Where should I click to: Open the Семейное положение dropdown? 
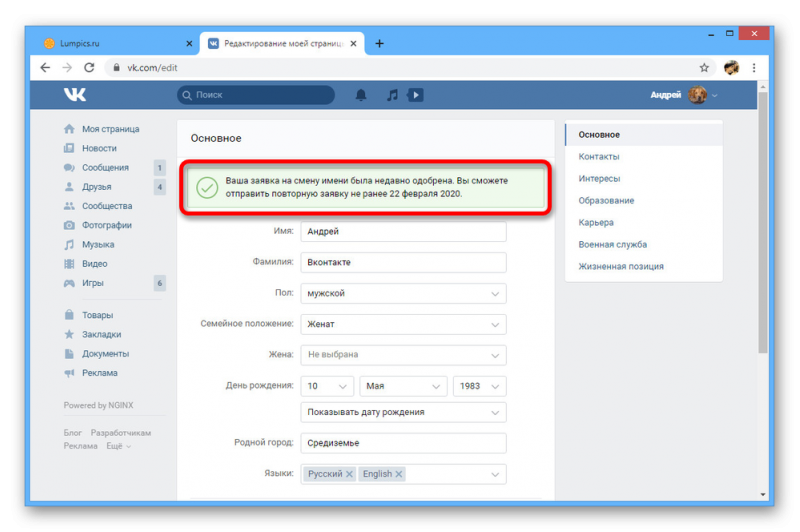tap(403, 324)
